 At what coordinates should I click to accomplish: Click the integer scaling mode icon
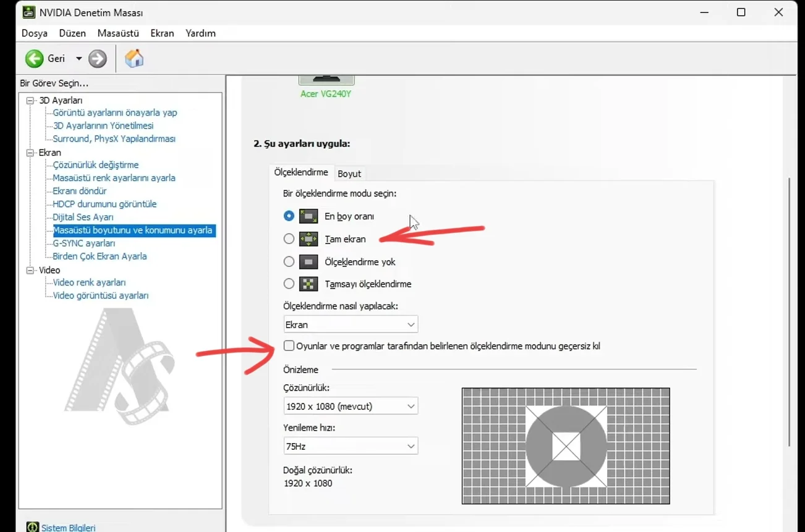pyautogui.click(x=309, y=284)
